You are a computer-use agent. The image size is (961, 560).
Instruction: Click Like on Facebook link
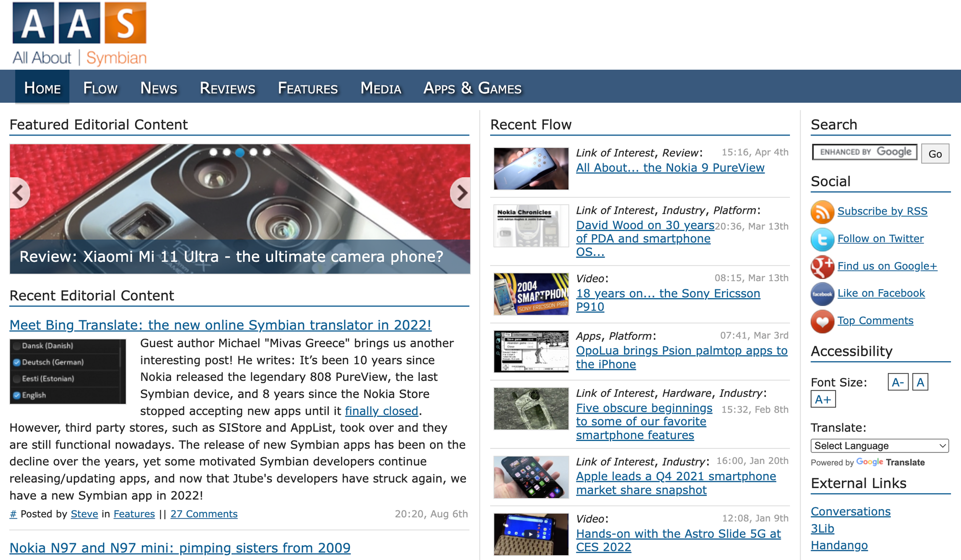(881, 293)
